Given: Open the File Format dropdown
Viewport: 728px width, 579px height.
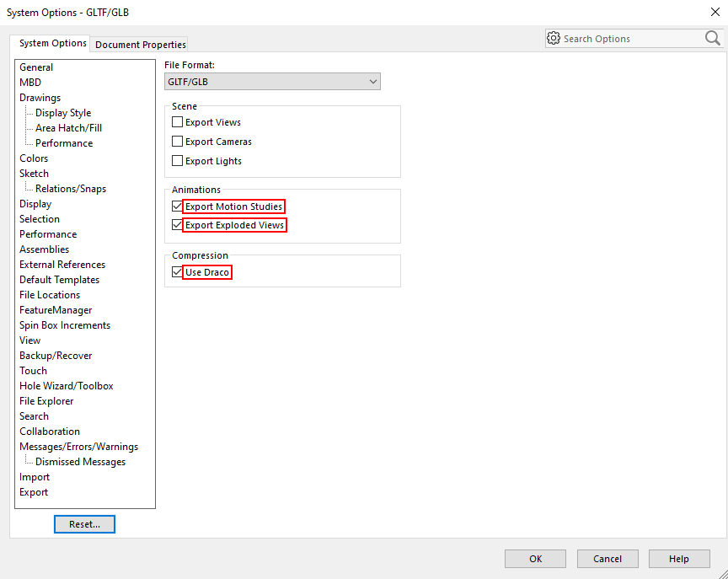Looking at the screenshot, I should pyautogui.click(x=272, y=82).
